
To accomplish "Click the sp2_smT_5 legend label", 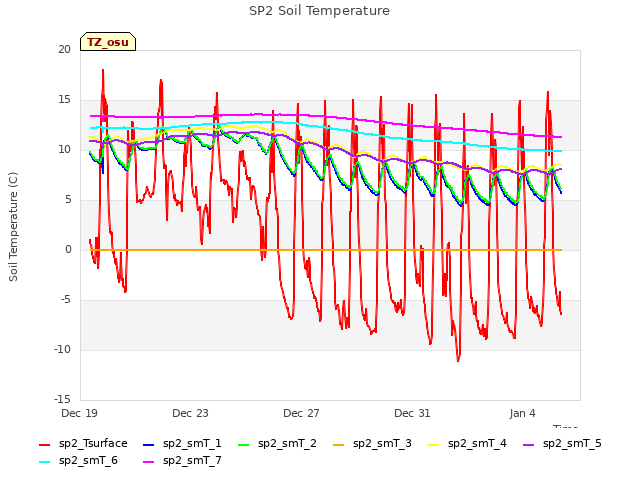I will coord(572,443).
